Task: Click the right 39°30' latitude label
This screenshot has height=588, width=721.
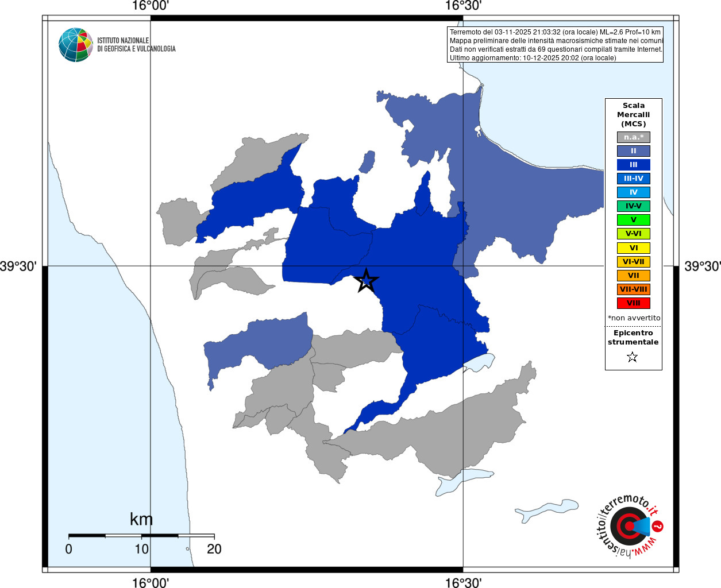Action: click(703, 266)
